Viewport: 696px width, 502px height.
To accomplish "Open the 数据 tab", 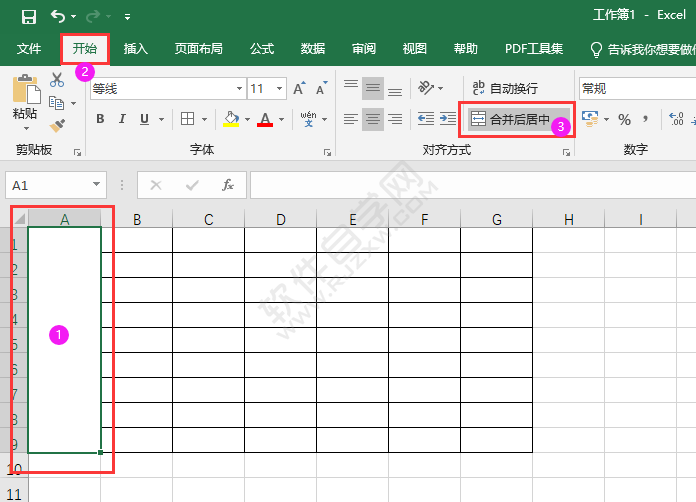I will (x=312, y=48).
